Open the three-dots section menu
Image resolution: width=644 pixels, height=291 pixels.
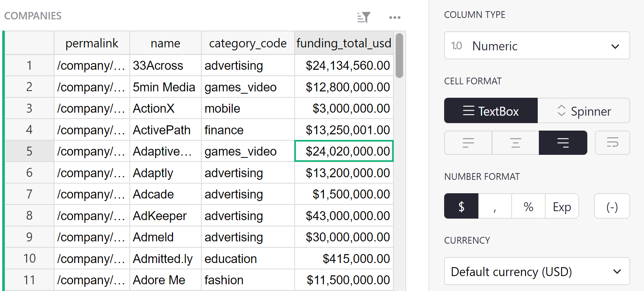point(395,18)
